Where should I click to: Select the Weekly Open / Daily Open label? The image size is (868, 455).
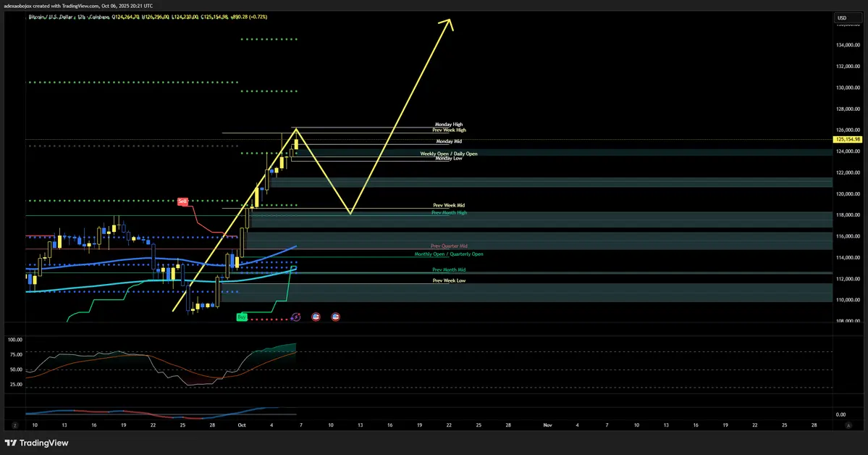449,154
